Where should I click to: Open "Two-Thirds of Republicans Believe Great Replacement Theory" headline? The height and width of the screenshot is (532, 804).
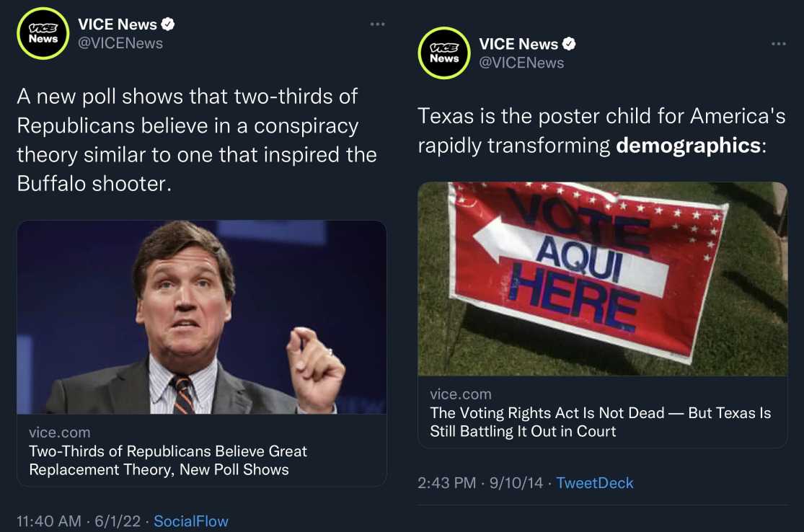[x=167, y=460]
